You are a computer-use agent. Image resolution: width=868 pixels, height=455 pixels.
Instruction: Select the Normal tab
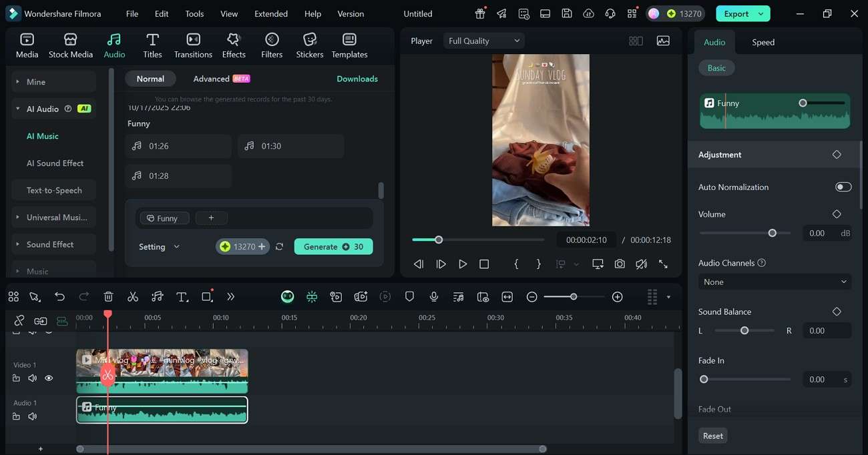point(150,79)
